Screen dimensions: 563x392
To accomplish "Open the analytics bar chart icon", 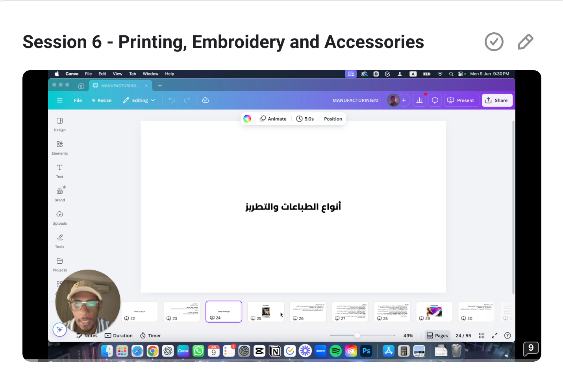I will (419, 100).
